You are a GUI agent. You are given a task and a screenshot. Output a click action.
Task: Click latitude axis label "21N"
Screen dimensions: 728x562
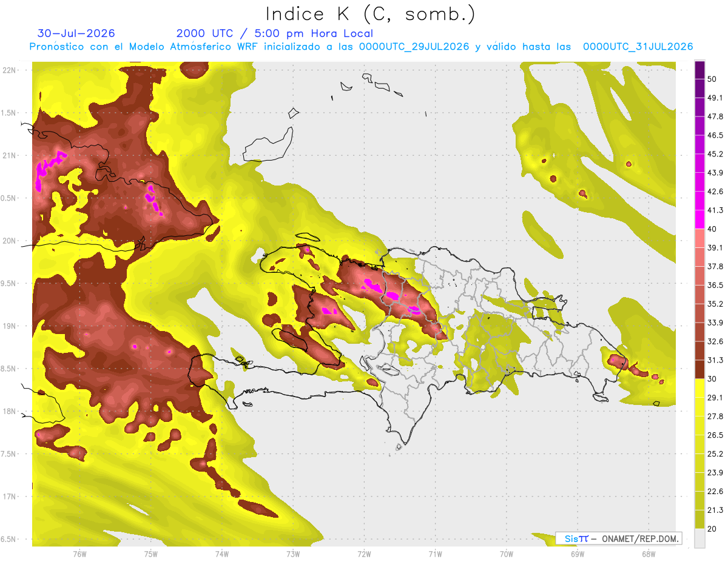tap(10, 155)
